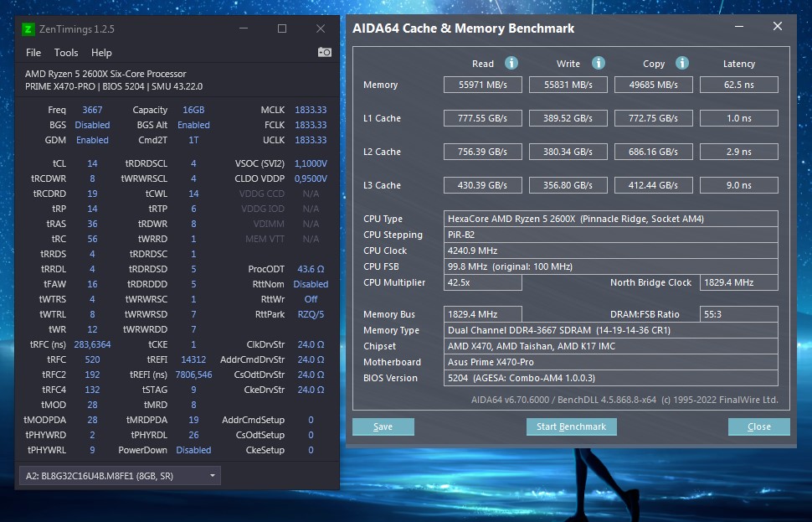Click the CPU FSB 99.8 MHz field
This screenshot has width=812, height=522.
tap(611, 266)
